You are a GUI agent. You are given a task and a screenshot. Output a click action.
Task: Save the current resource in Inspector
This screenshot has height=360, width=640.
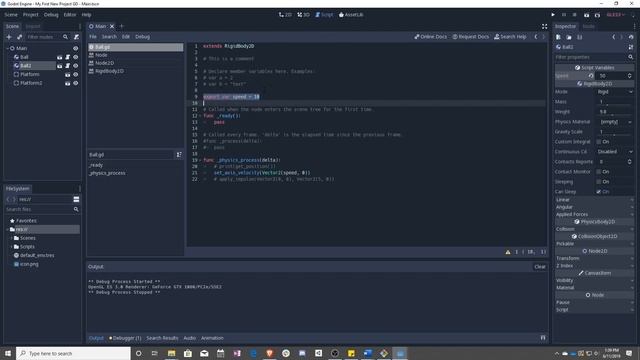tap(580, 37)
